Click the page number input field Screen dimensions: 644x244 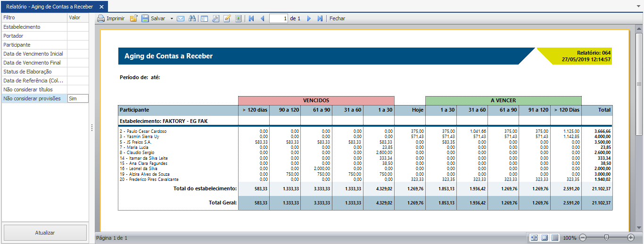(x=279, y=18)
